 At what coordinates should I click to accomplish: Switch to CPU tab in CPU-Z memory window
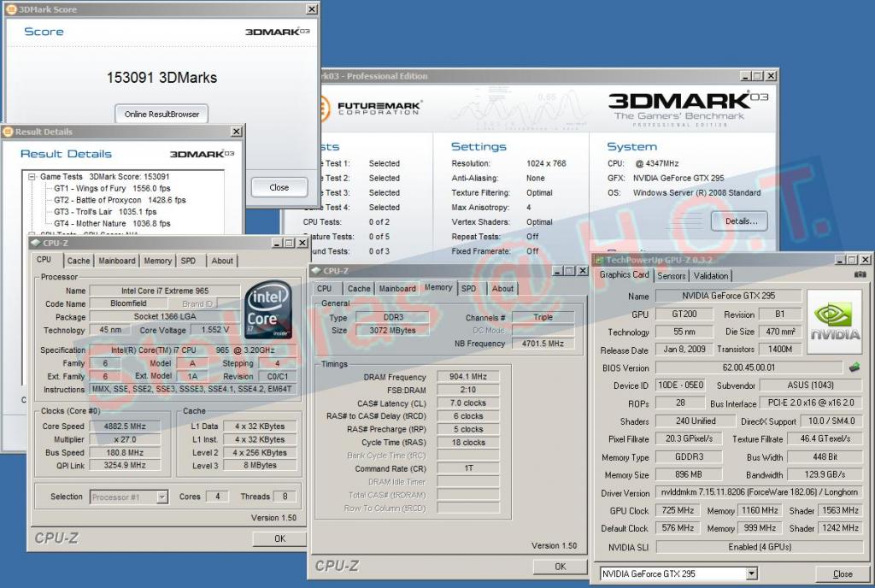324,288
